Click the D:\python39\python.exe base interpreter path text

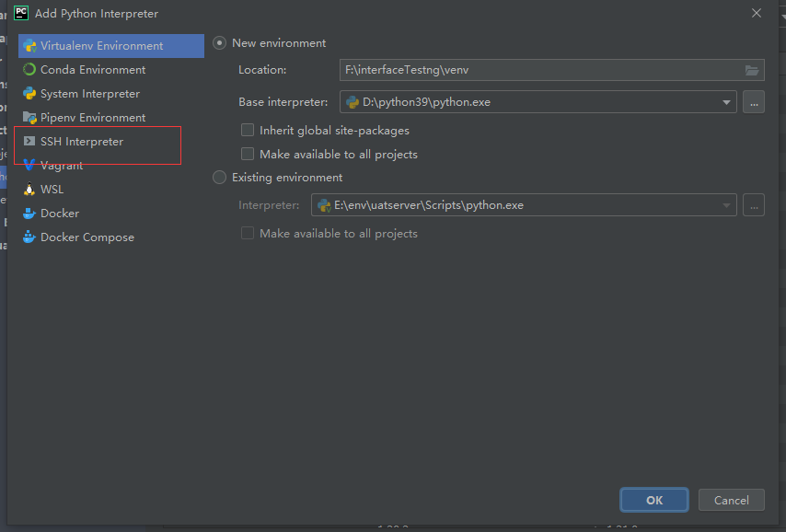(x=426, y=102)
